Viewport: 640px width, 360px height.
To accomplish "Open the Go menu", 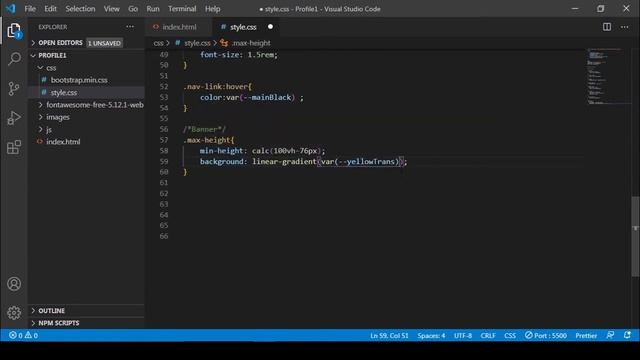I will 133,9.
